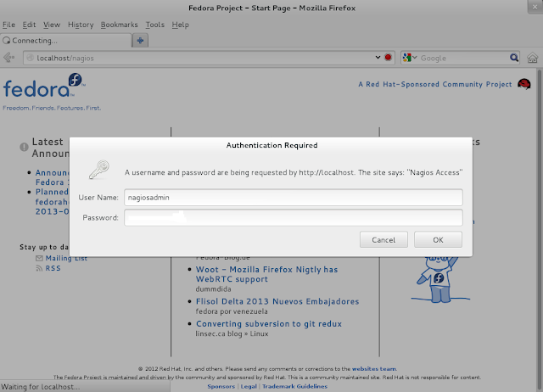Viewport: 543px width, 392px height.
Task: Click the key icon in dialog
Action: [99, 170]
